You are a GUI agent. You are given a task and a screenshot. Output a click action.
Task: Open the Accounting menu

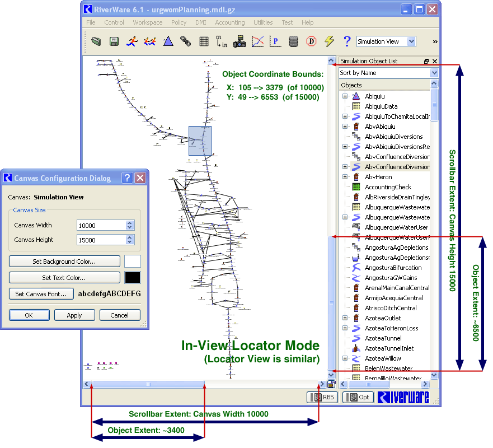click(230, 22)
